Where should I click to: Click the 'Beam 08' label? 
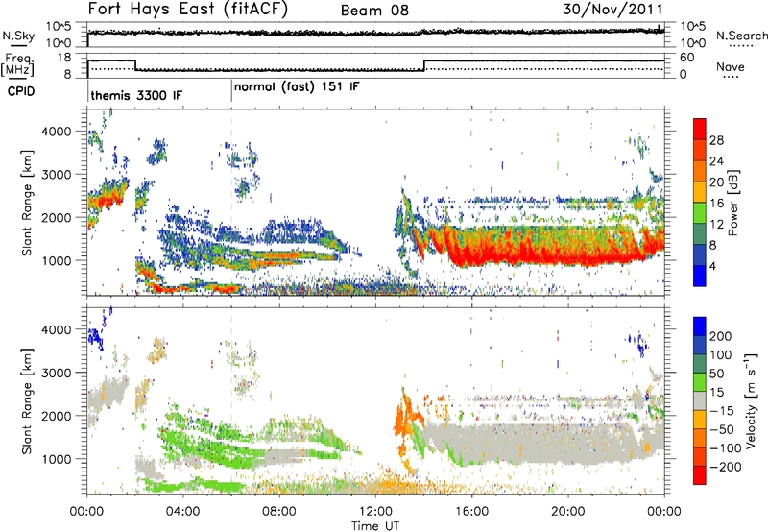(374, 11)
